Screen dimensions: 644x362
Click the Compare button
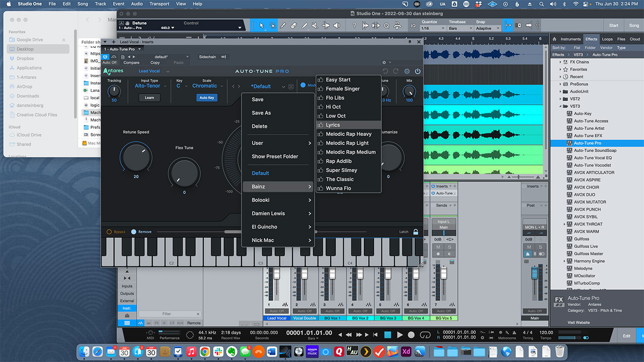tap(131, 63)
